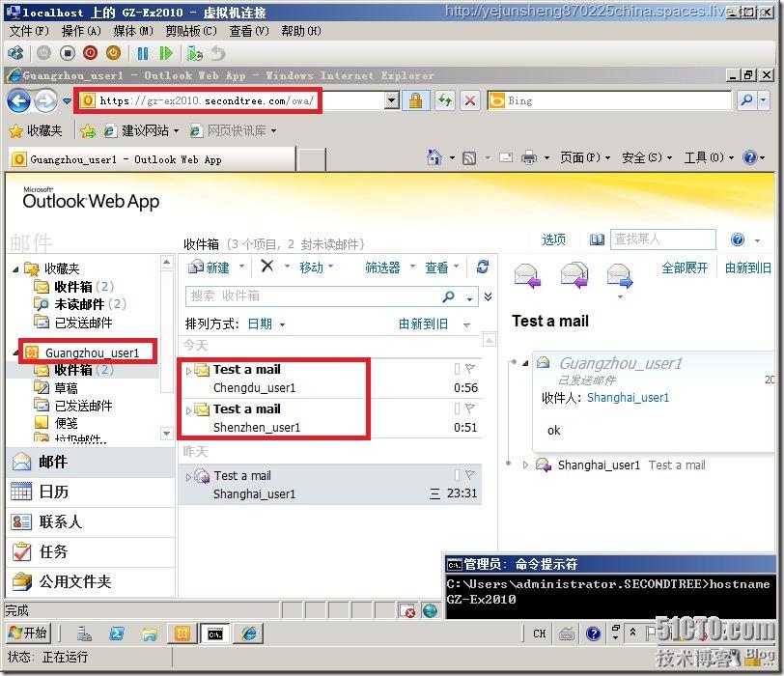Screen dimensions: 784x676
Task: Click the Windows 开始 Start button
Action: [x=28, y=634]
